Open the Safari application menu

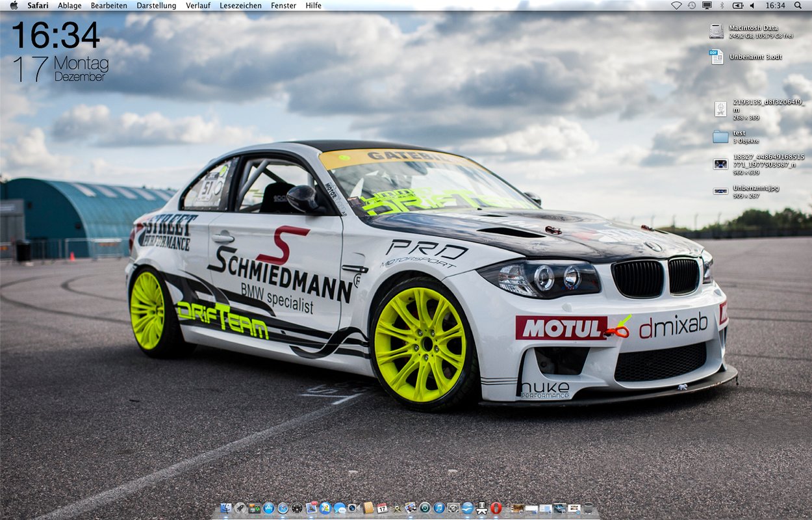pos(38,5)
